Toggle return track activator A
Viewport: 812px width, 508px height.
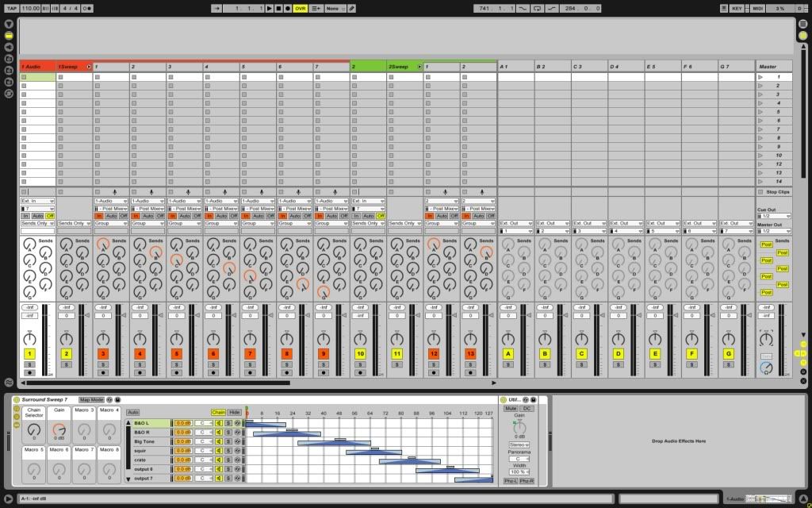508,354
